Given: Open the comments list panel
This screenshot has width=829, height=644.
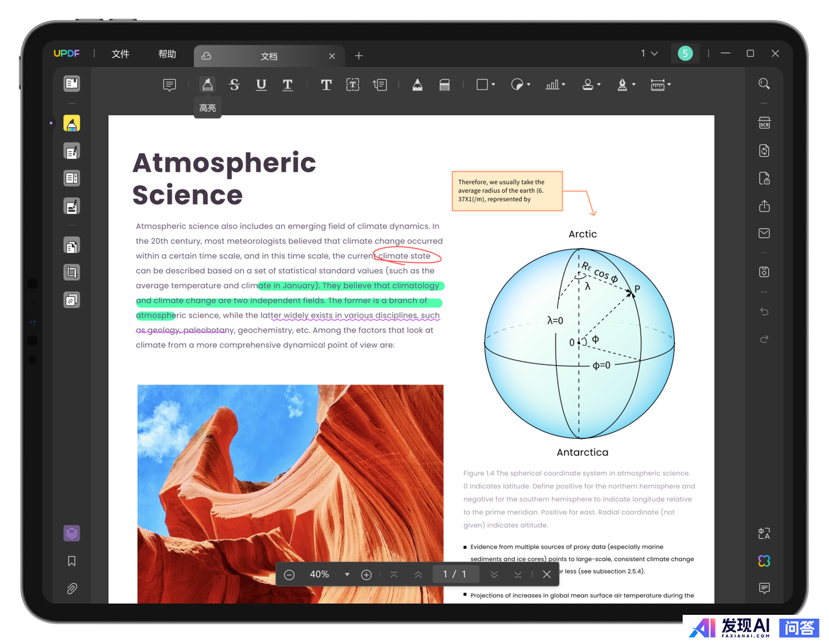Looking at the screenshot, I should pyautogui.click(x=764, y=588).
